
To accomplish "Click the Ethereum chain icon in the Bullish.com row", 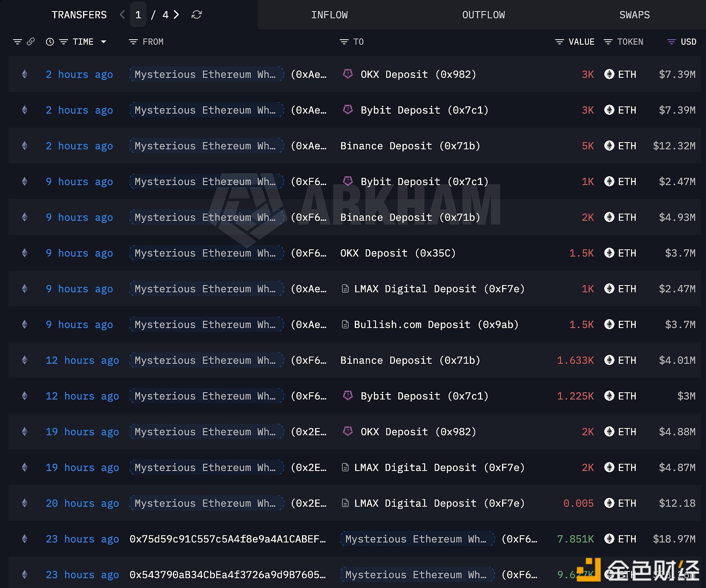I will tap(25, 325).
